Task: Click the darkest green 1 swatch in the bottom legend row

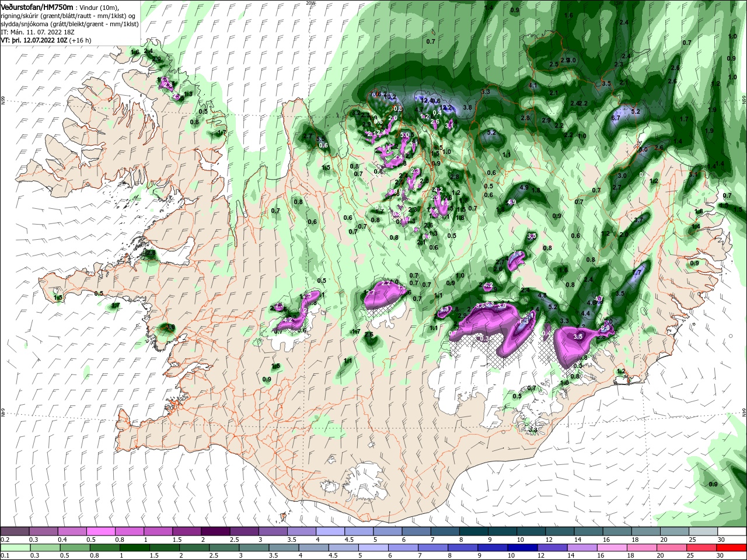Action: (x=134, y=548)
